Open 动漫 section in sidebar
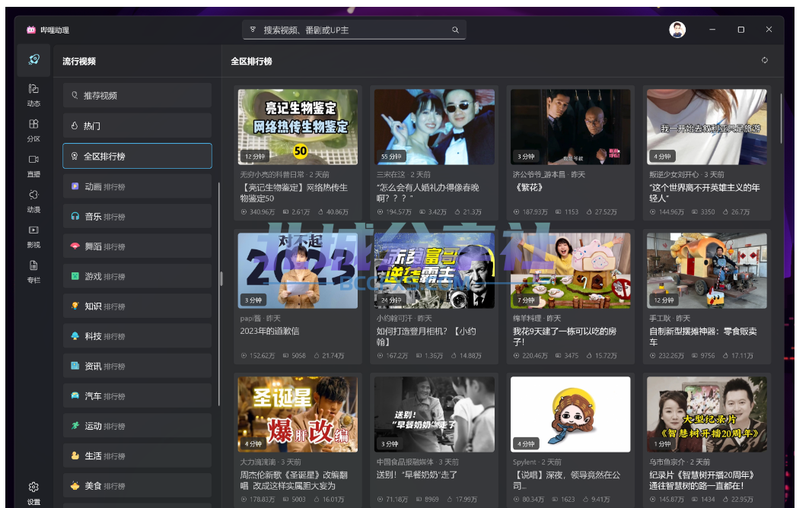This screenshot has height=508, width=812. tap(33, 202)
